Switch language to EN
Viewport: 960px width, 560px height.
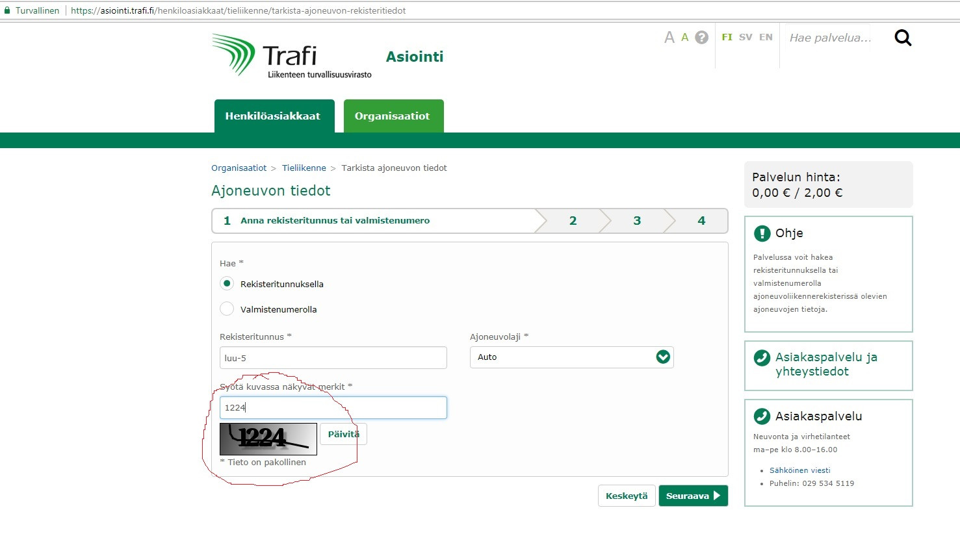point(766,37)
